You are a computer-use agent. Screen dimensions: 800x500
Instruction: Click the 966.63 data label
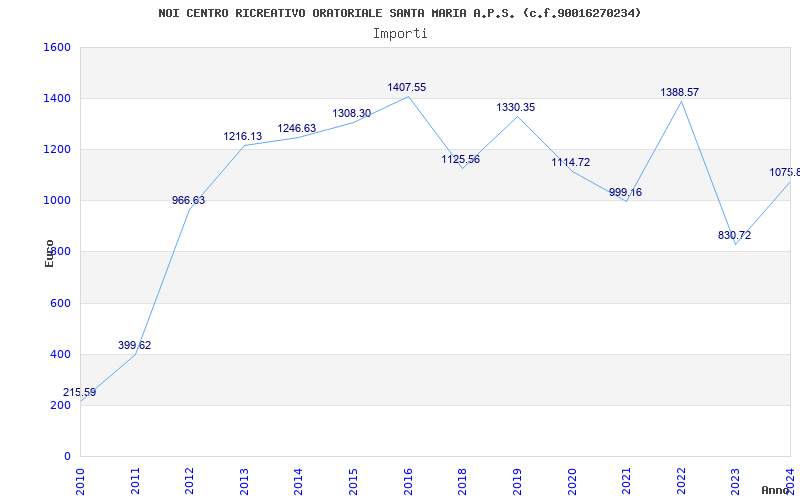pyautogui.click(x=188, y=201)
